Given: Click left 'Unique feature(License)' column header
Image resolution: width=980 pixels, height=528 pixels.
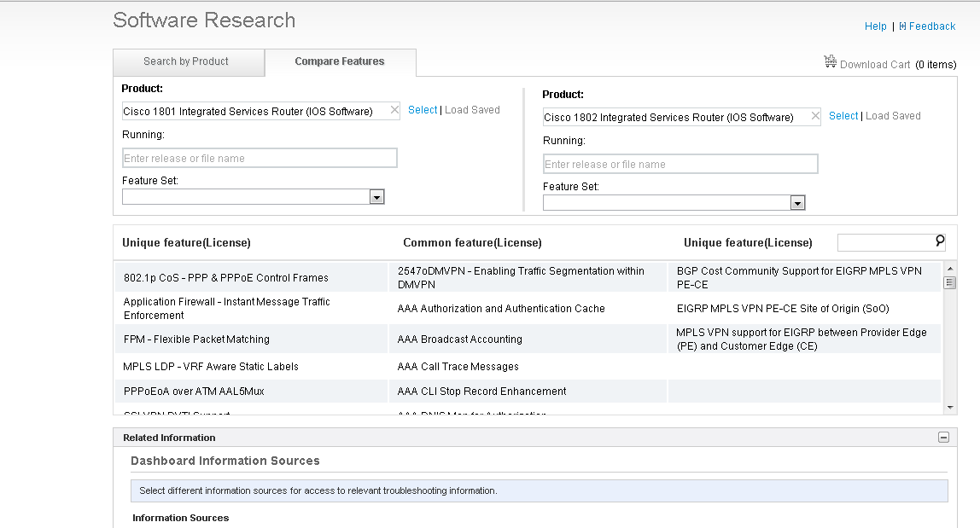Looking at the screenshot, I should (186, 242).
